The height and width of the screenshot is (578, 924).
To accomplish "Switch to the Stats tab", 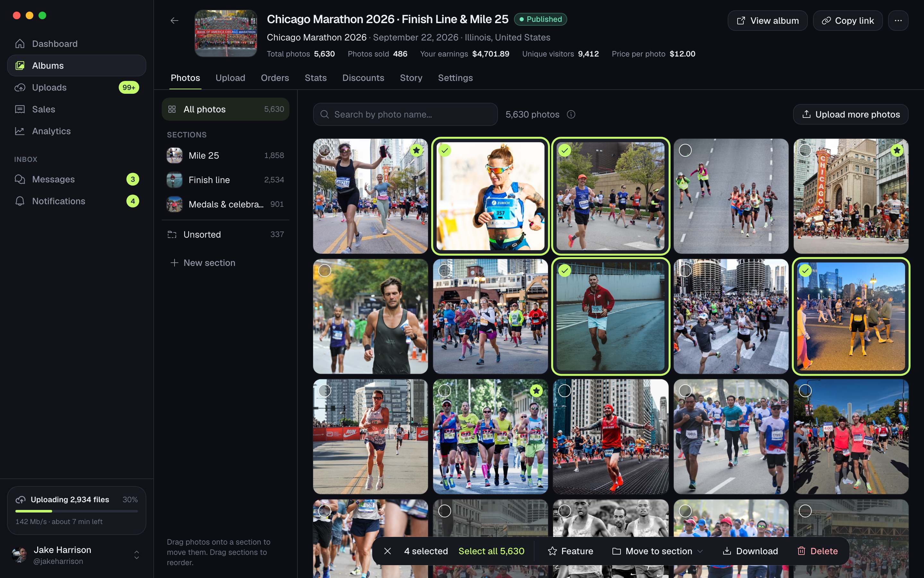I will point(315,78).
